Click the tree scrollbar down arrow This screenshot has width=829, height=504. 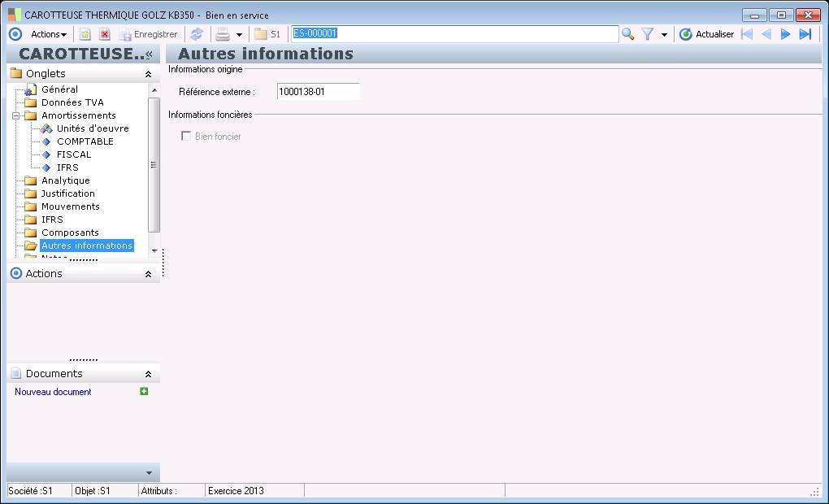(x=154, y=250)
